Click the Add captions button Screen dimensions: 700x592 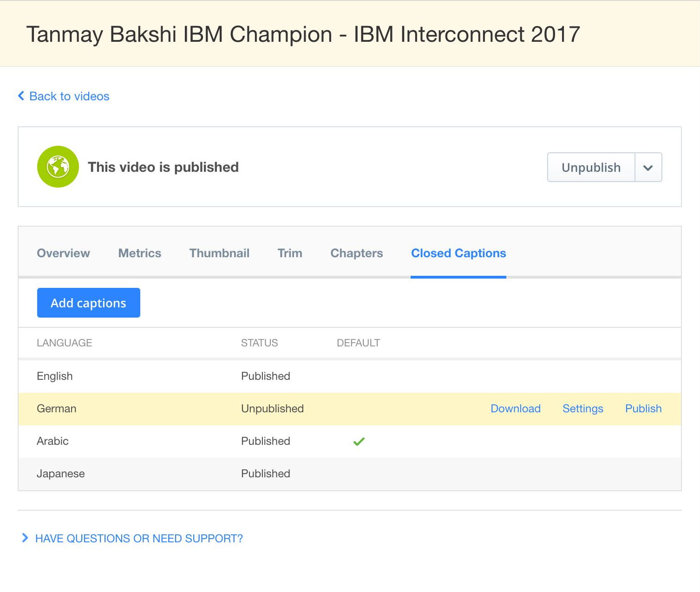click(x=89, y=303)
